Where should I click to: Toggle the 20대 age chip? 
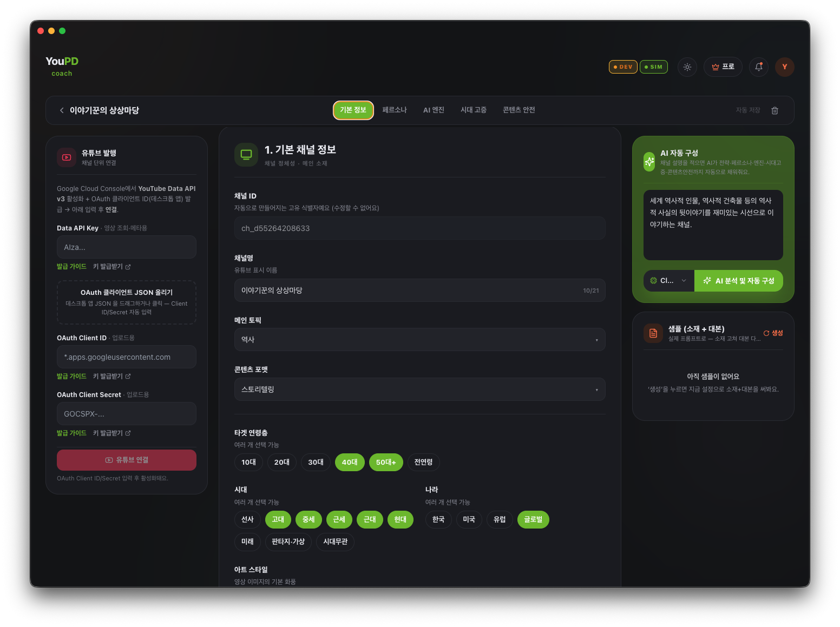(282, 463)
